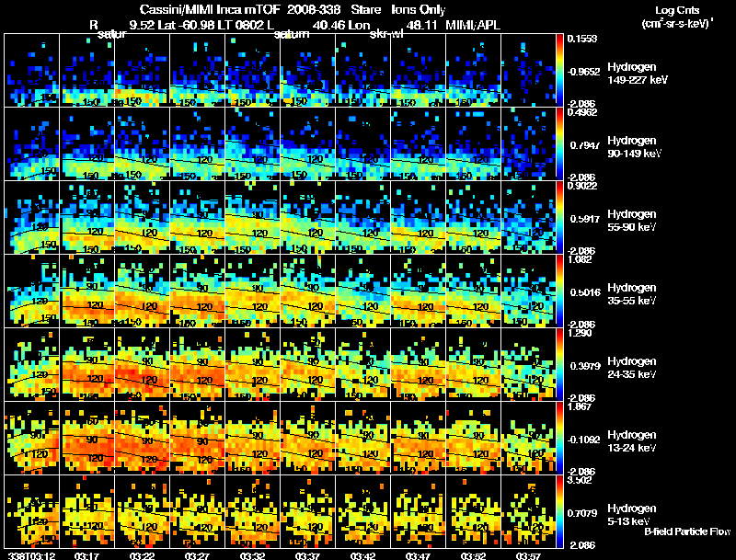Click the '0.9022' colorbar maximum value
The width and height of the screenshot is (736, 560).
(x=582, y=186)
